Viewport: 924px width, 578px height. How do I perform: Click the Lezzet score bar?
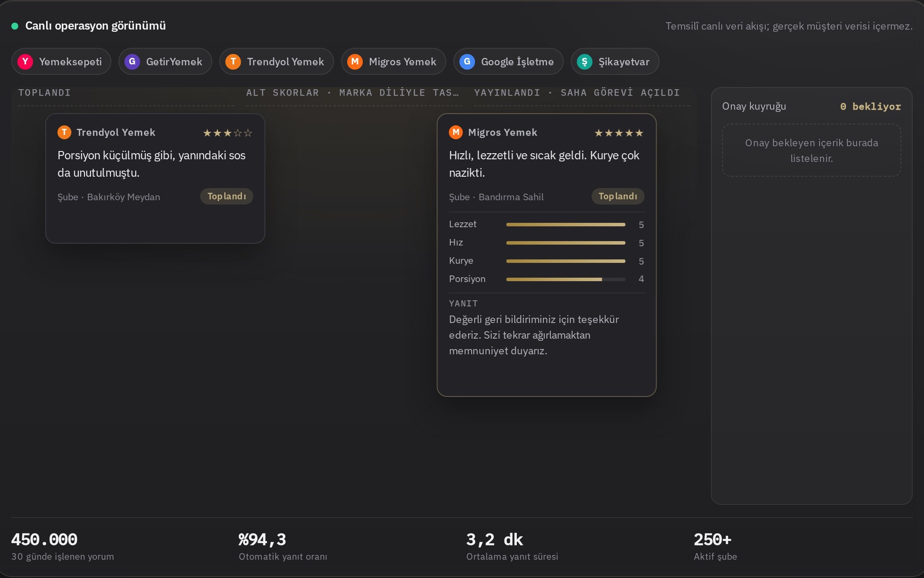tap(566, 225)
